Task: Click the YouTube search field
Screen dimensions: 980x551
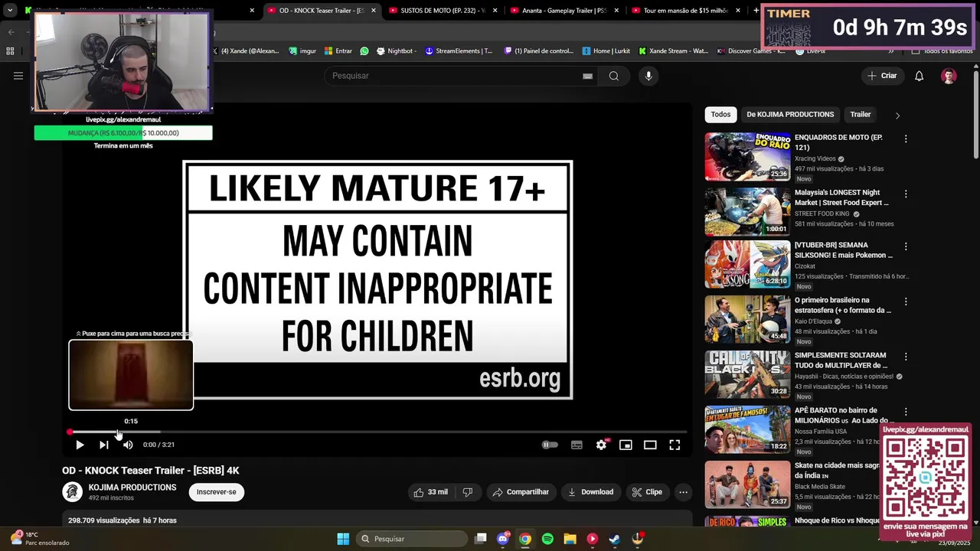Action: point(452,76)
